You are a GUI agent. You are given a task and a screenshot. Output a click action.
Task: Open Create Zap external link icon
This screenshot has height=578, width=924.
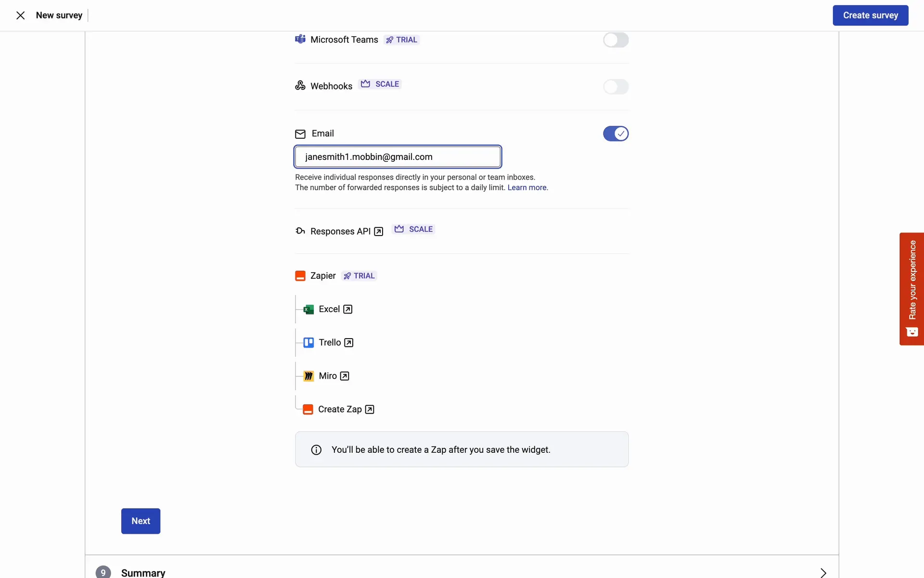point(370,409)
